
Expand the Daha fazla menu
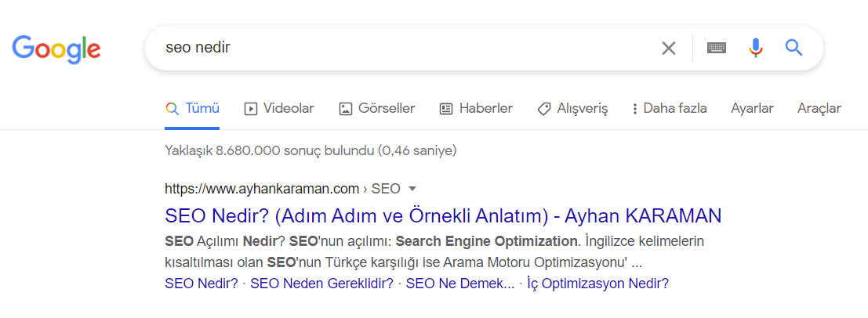[x=670, y=108]
